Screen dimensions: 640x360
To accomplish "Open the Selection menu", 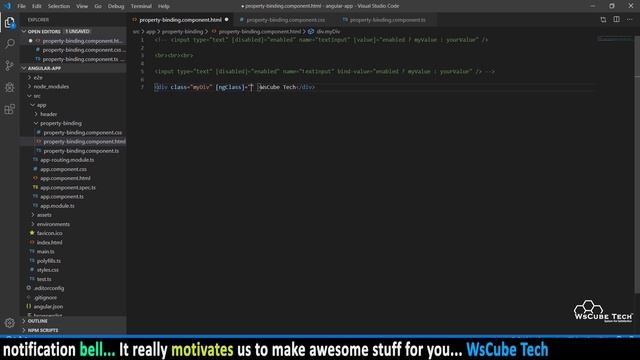I will [x=59, y=6].
